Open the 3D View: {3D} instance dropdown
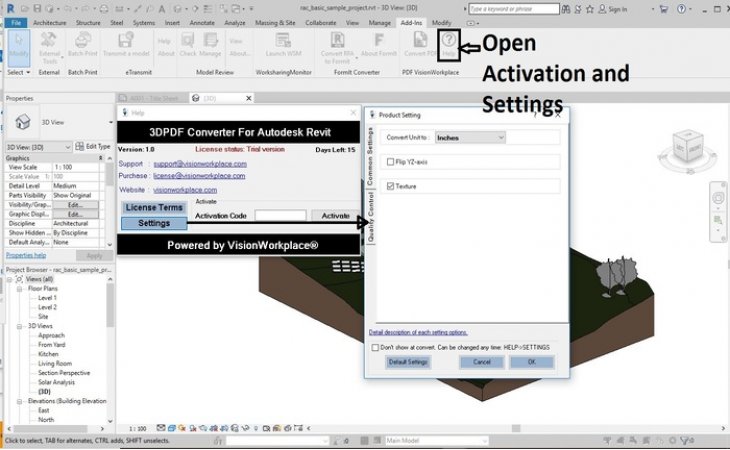The image size is (730, 450). click(38, 147)
